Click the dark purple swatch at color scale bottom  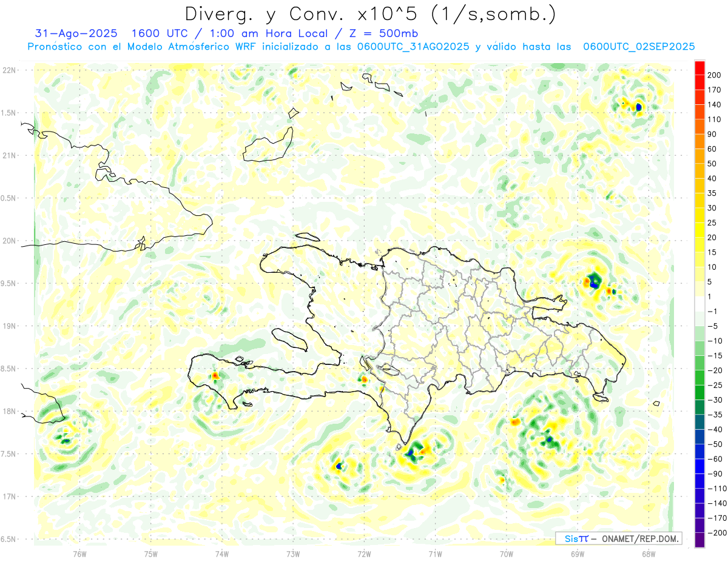coord(699,540)
